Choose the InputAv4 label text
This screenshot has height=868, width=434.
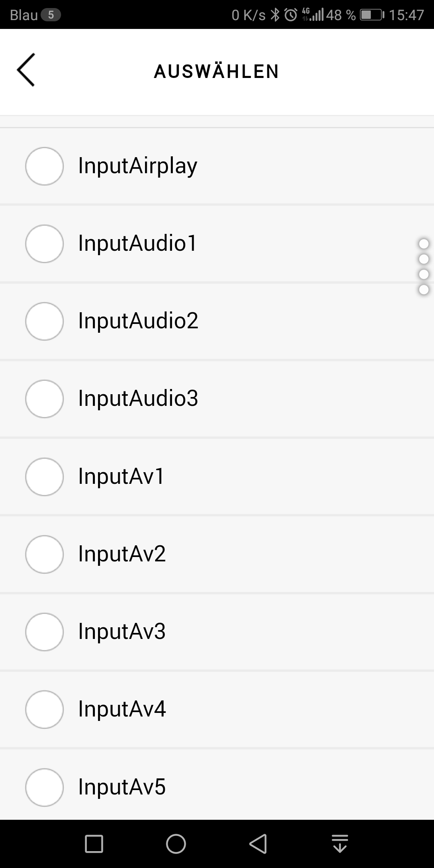(x=122, y=709)
